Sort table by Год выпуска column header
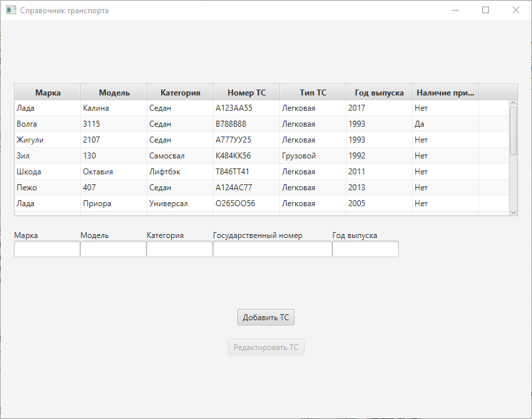Screen dimensions: 532x419 (x=379, y=92)
